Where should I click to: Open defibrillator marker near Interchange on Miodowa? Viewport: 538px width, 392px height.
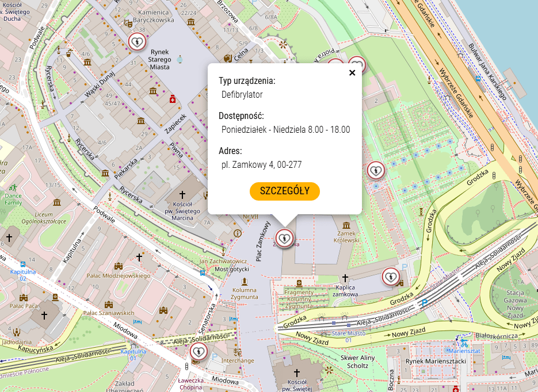click(x=198, y=351)
